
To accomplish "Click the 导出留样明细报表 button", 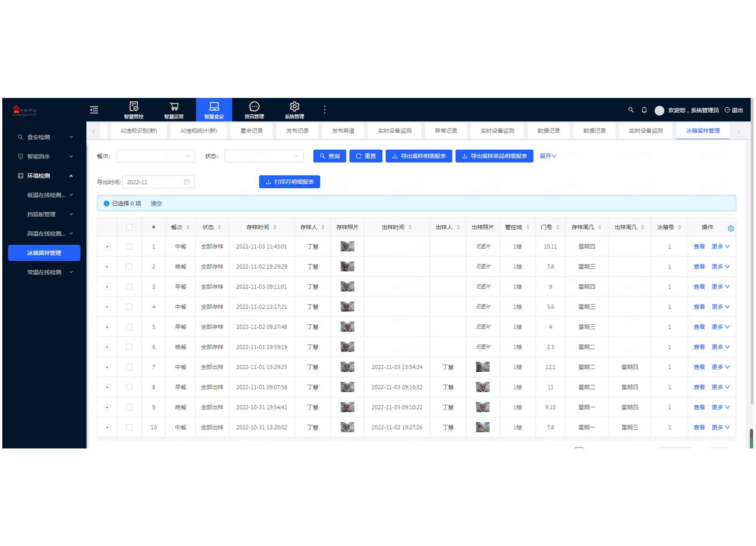I will point(419,156).
